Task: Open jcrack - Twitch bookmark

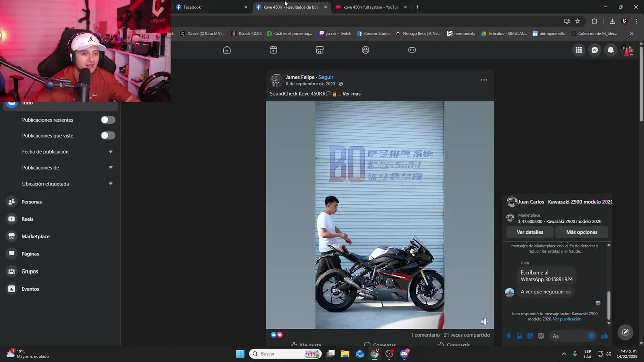Action: pyautogui.click(x=335, y=34)
